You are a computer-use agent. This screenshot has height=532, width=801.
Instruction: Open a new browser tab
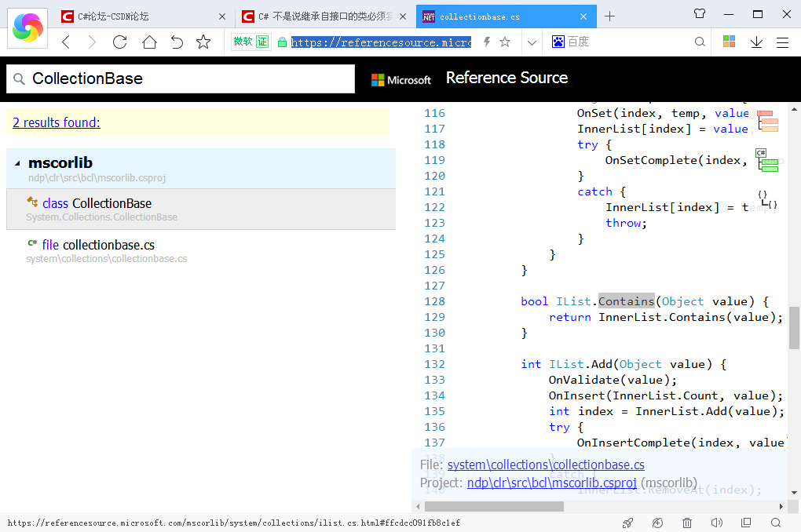610,16
